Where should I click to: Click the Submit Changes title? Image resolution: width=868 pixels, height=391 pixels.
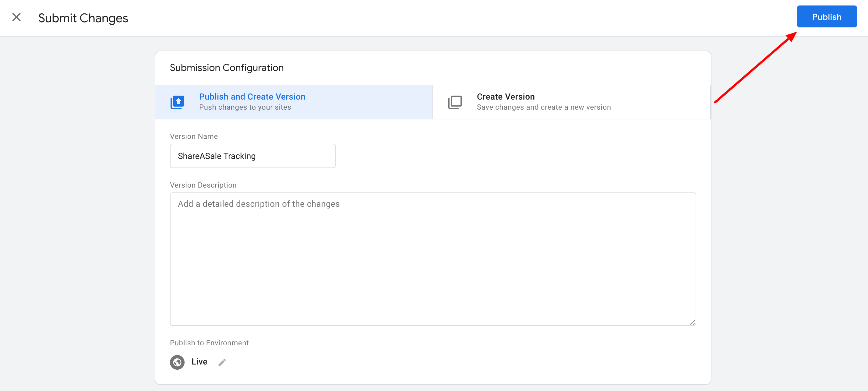(x=83, y=18)
